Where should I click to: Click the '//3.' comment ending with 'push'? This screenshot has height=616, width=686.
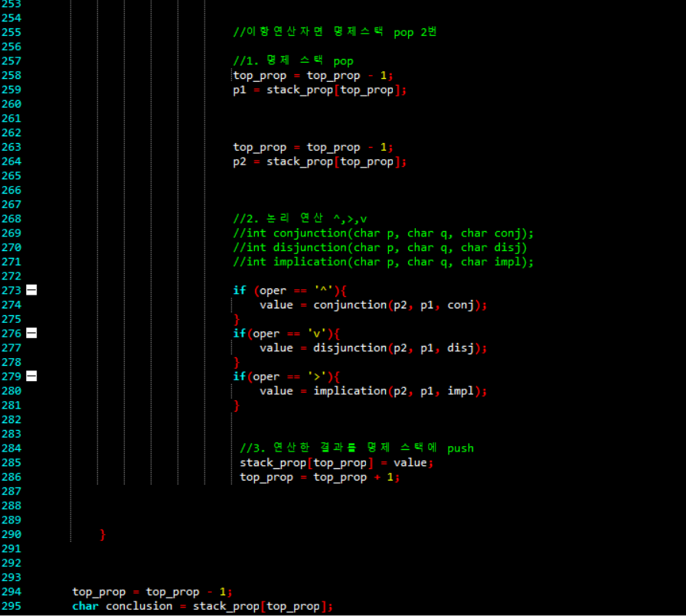point(357,448)
